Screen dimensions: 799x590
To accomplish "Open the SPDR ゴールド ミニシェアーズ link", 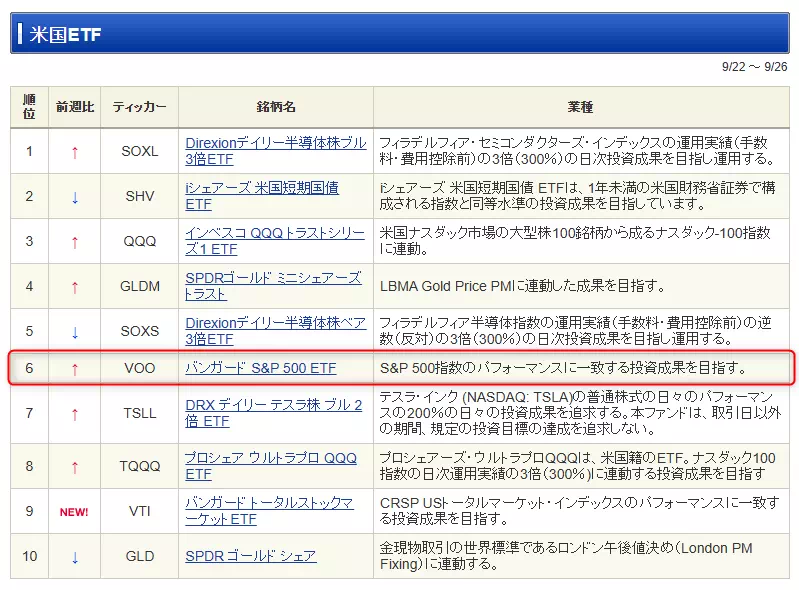I will [273, 278].
